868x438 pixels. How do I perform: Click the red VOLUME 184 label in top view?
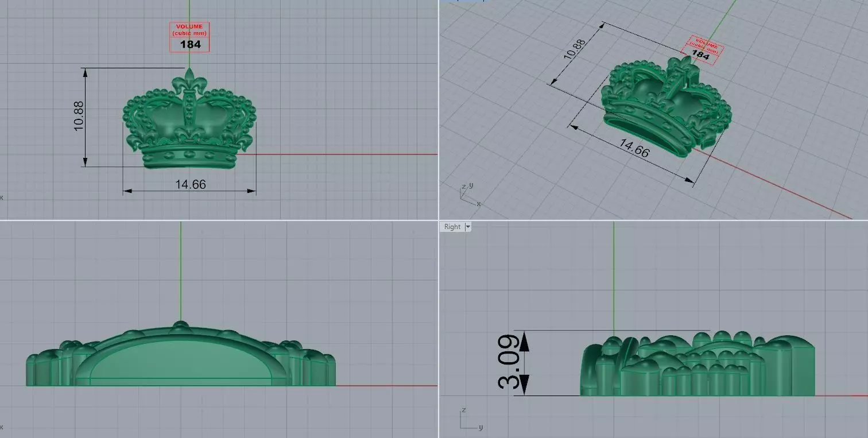click(x=189, y=37)
